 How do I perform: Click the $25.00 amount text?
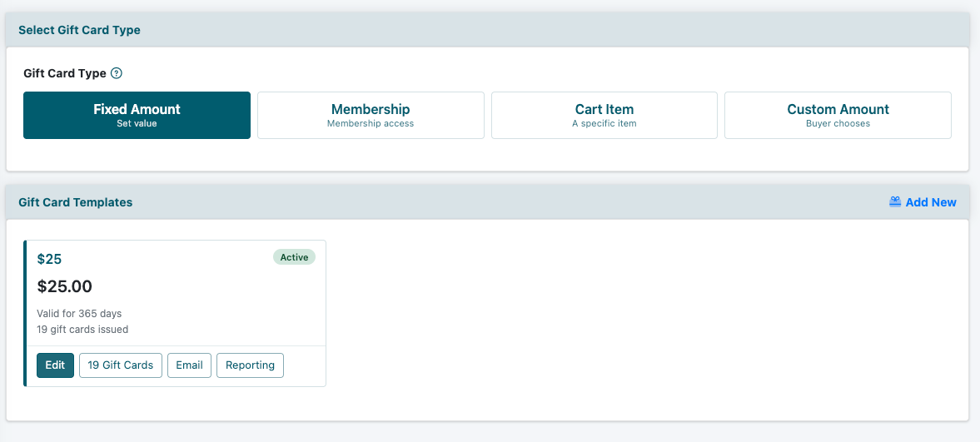click(64, 286)
